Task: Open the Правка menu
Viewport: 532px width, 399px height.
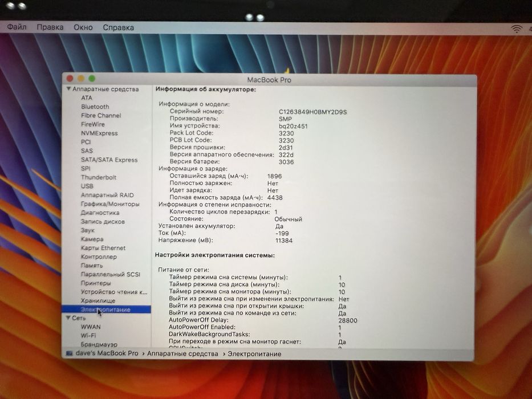Action: pos(50,27)
